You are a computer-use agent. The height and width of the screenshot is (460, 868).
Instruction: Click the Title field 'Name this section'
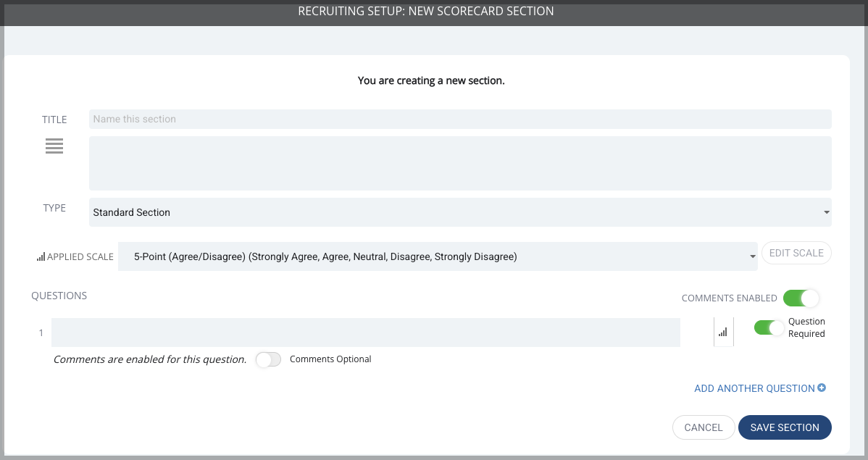460,119
